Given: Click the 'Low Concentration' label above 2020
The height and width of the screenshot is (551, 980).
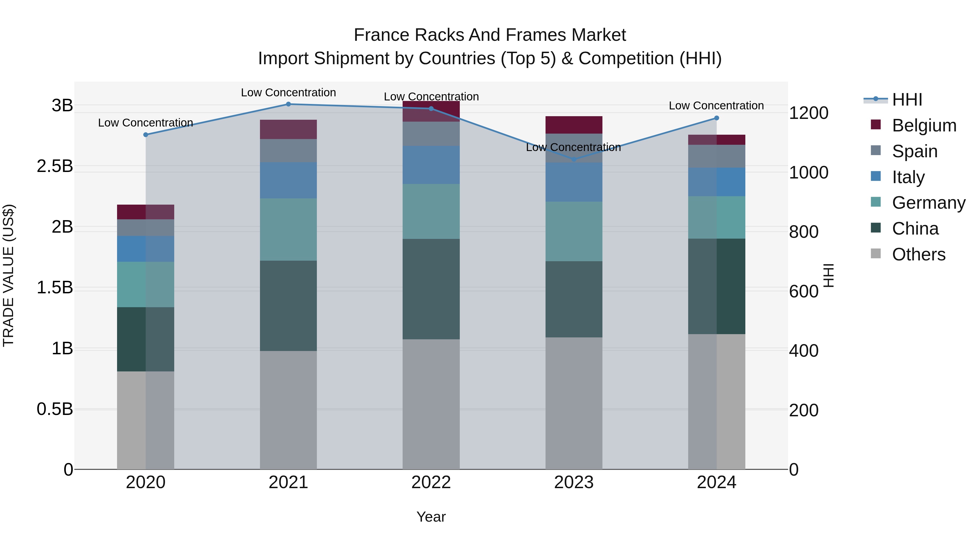Looking at the screenshot, I should (x=146, y=123).
